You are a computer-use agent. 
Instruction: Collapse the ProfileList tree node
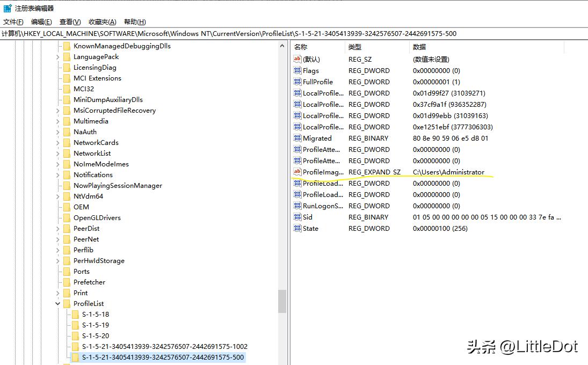click(x=58, y=303)
